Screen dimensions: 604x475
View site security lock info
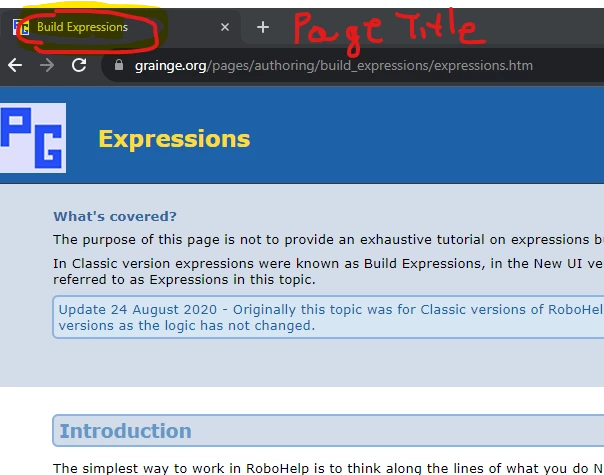pos(119,65)
